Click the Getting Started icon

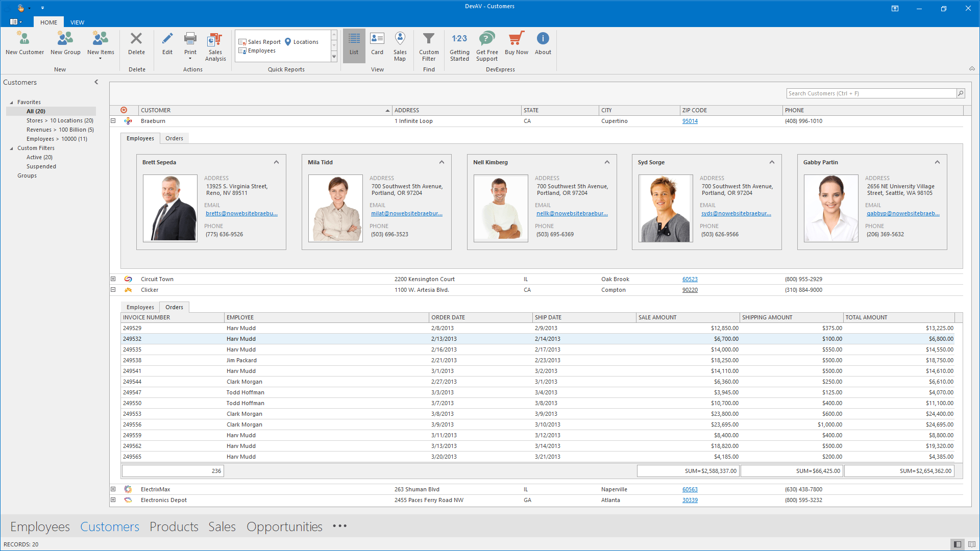[459, 39]
